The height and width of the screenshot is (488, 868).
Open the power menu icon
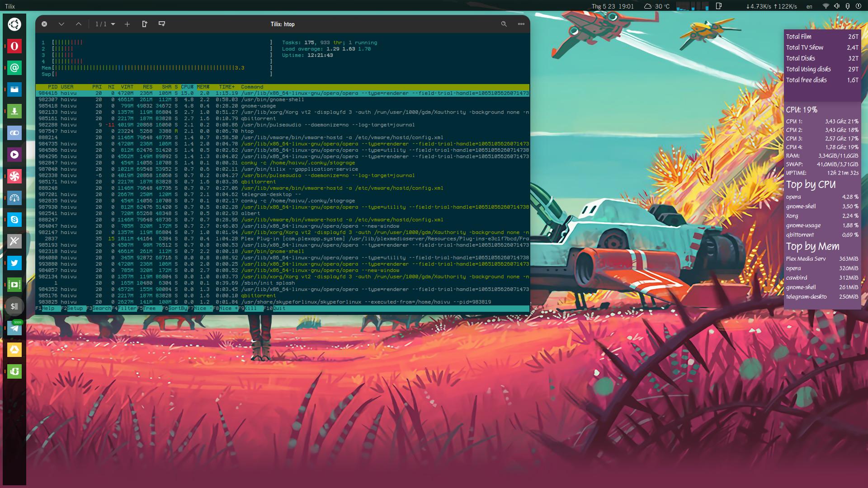pyautogui.click(x=858, y=6)
